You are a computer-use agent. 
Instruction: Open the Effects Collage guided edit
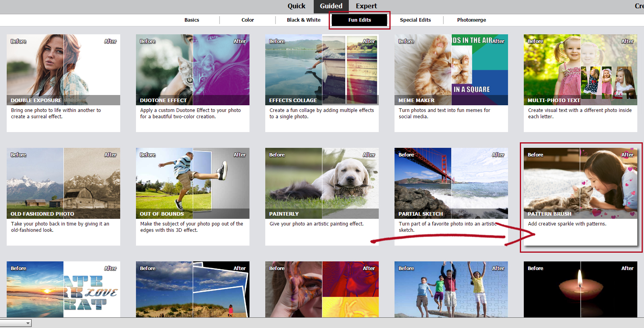pos(322,70)
